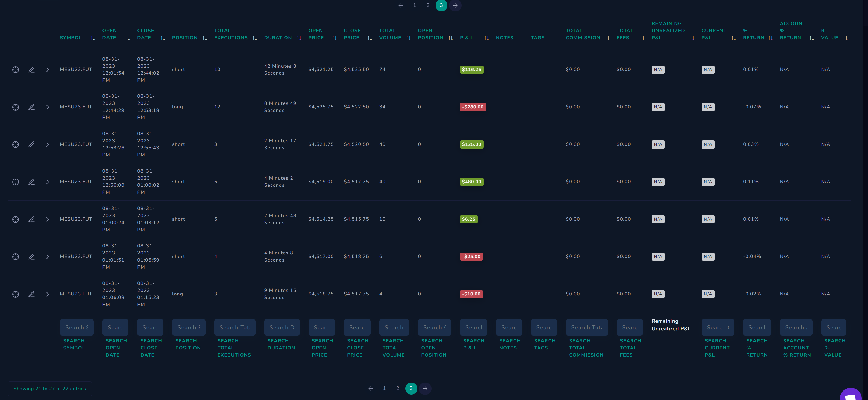The height and width of the screenshot is (400, 868).
Task: Click the $480.00 P&L badge
Action: point(472,182)
